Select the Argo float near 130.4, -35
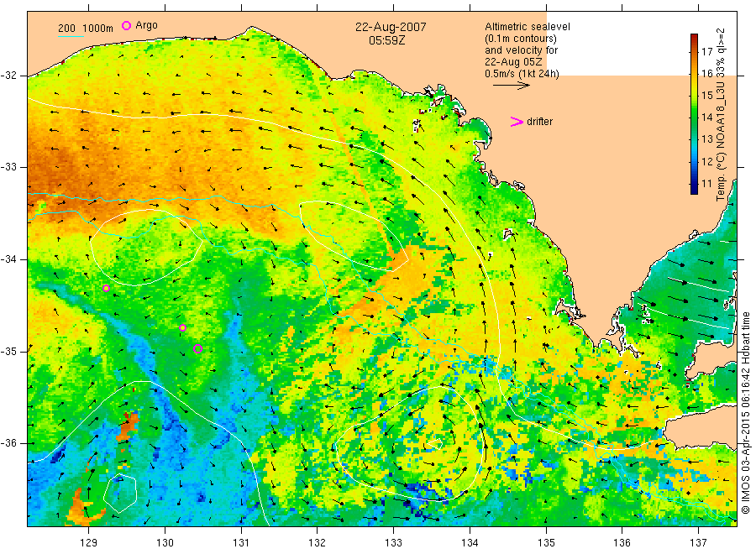756x554 pixels. coord(197,349)
